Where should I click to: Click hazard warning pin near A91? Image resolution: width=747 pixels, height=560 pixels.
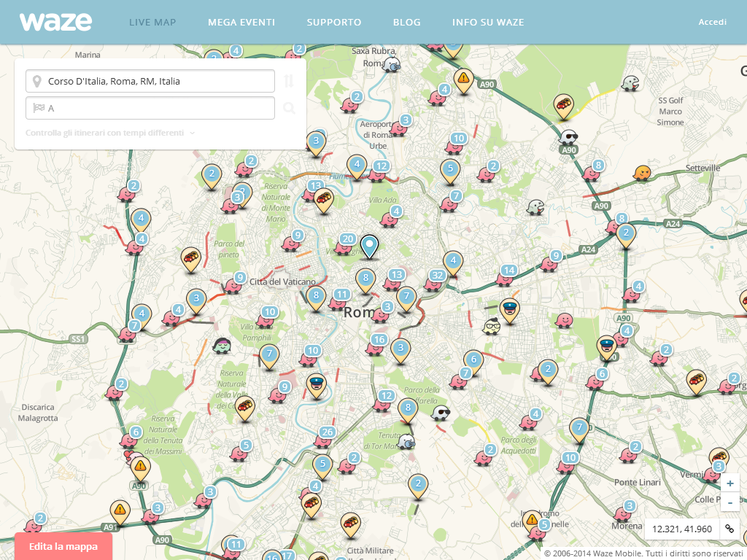coord(120,512)
